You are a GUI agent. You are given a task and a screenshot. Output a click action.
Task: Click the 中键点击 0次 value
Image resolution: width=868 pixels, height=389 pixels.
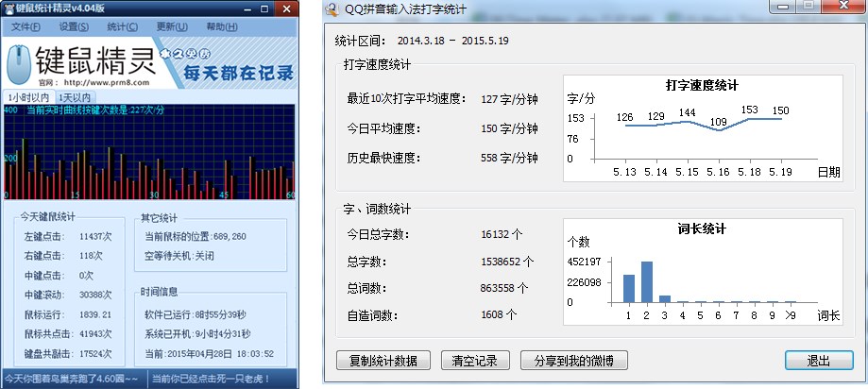click(86, 275)
